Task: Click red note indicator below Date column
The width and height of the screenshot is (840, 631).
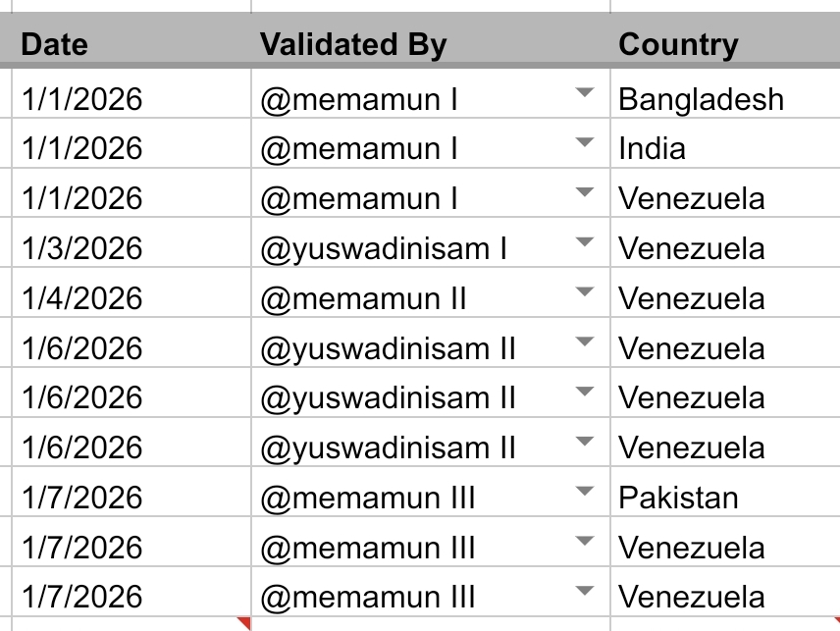Action: 245,622
